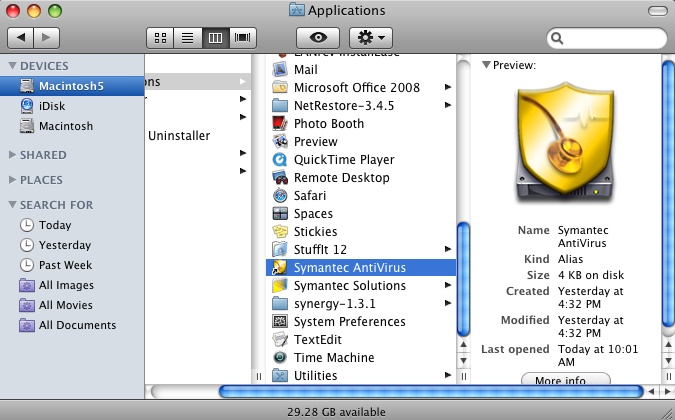Select the Utilities folder icon

[280, 376]
